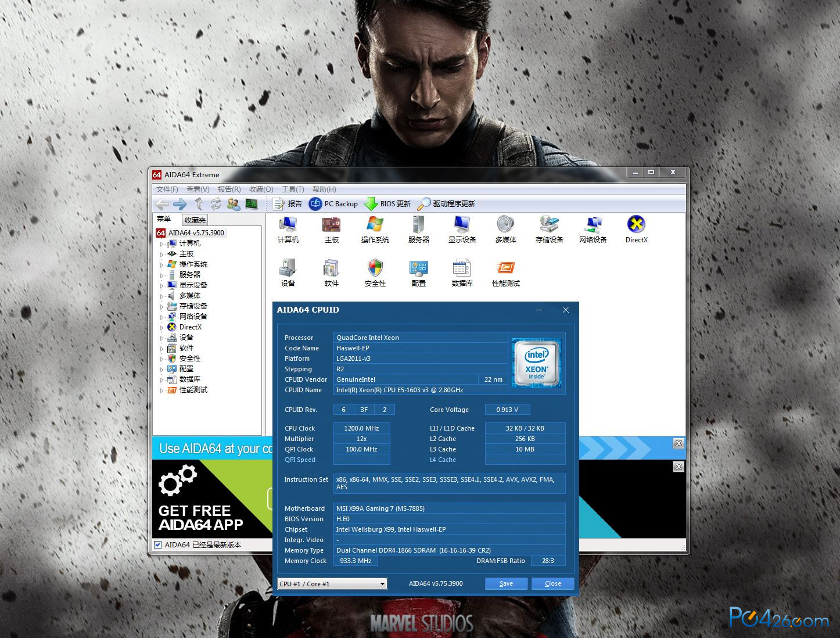The image size is (840, 638).
Task: Open the 收藏(O) menu
Action: coord(261,189)
